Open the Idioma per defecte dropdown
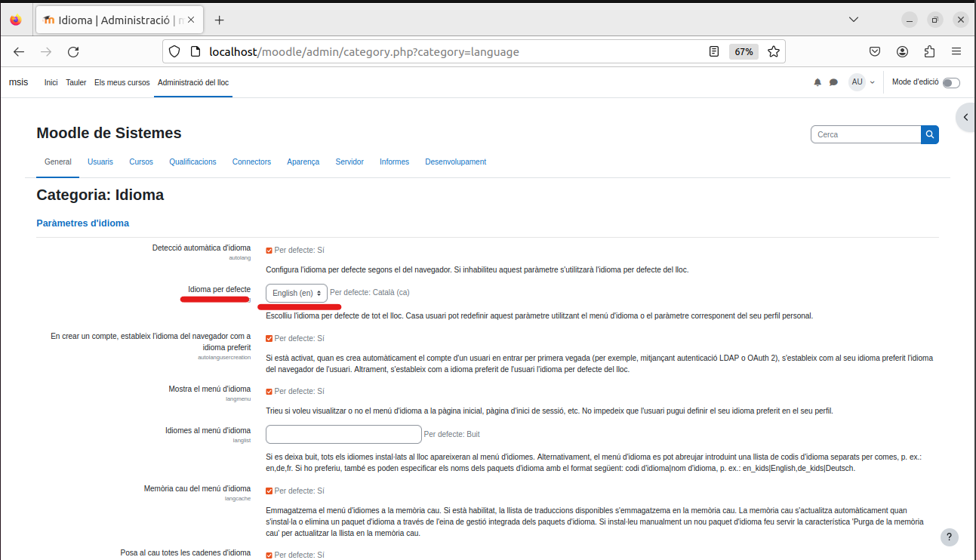 click(297, 293)
